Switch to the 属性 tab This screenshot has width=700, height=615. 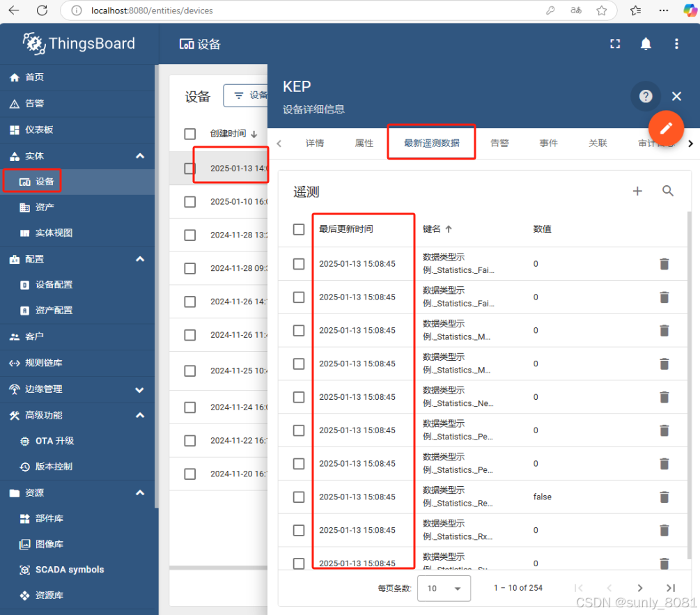(x=364, y=143)
